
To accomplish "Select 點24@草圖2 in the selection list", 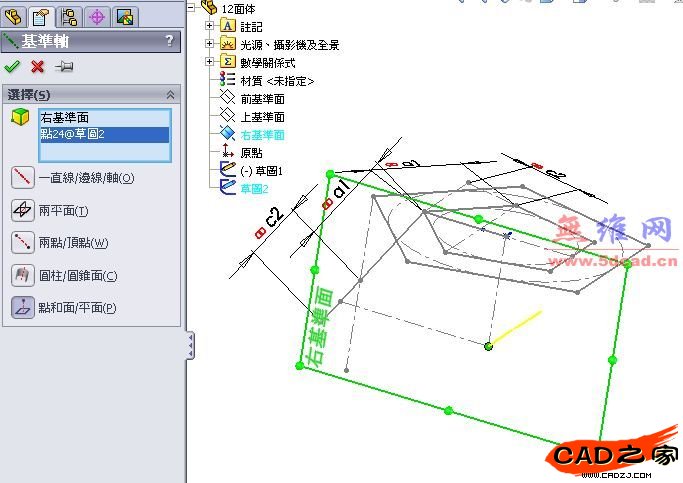I will (x=72, y=134).
